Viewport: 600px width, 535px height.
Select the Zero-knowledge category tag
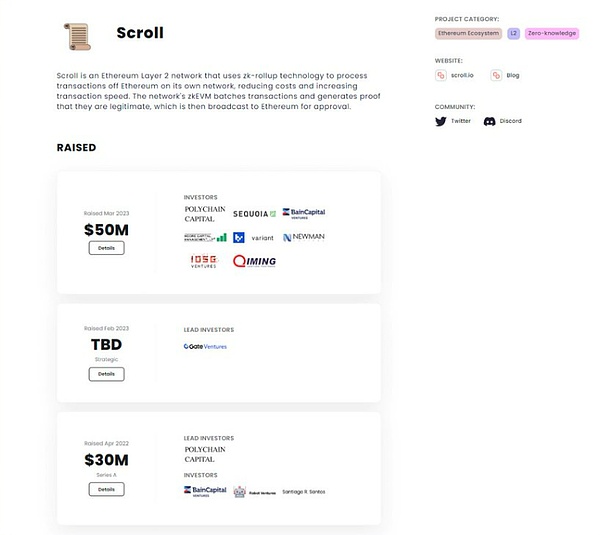[552, 33]
